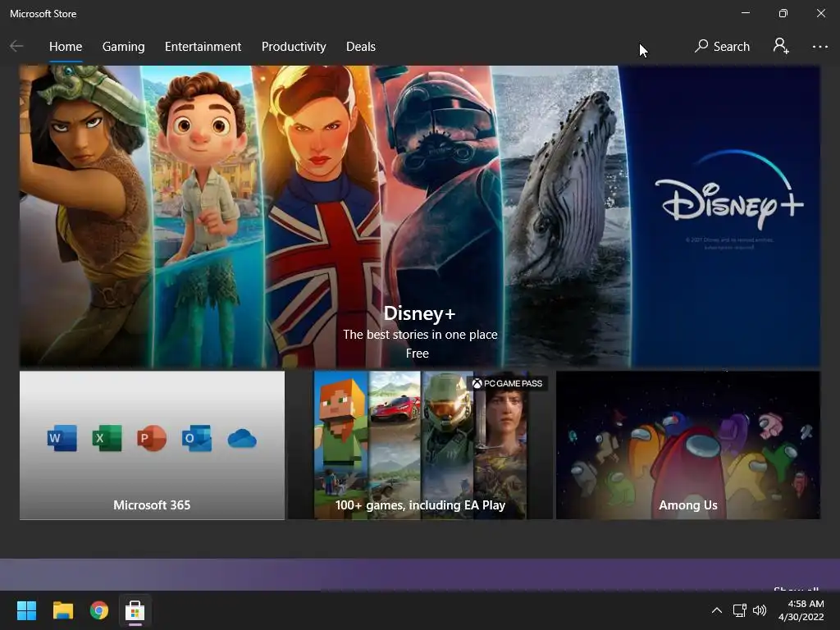Open the Microsoft 365 tile

[152, 445]
